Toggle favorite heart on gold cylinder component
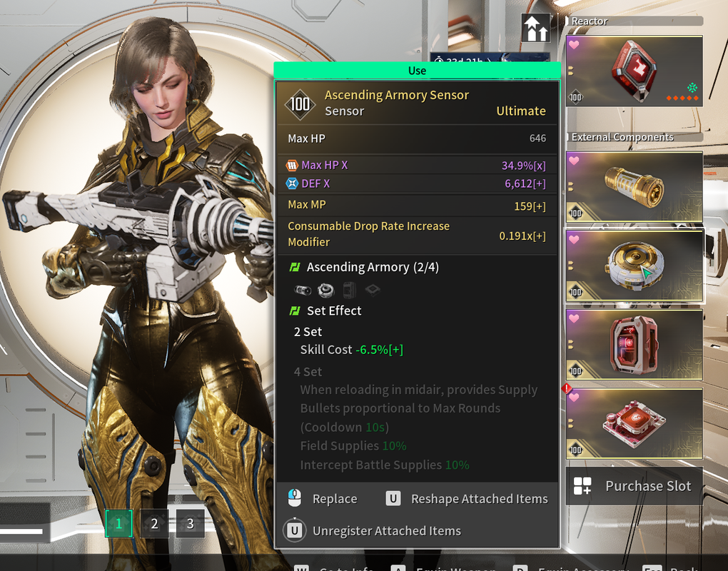 coord(574,161)
